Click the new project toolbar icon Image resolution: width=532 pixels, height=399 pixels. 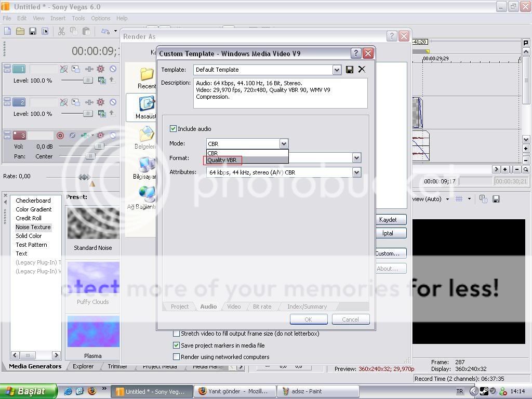coord(7,31)
